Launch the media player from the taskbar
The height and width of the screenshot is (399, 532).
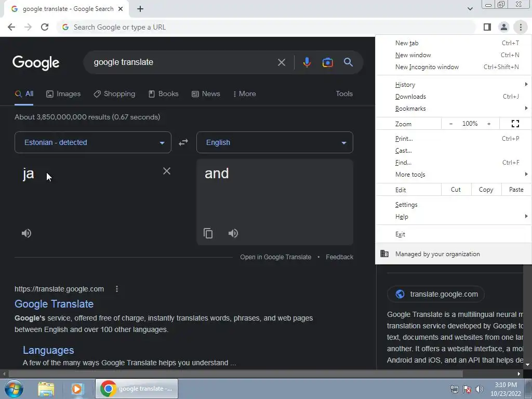coord(77,389)
